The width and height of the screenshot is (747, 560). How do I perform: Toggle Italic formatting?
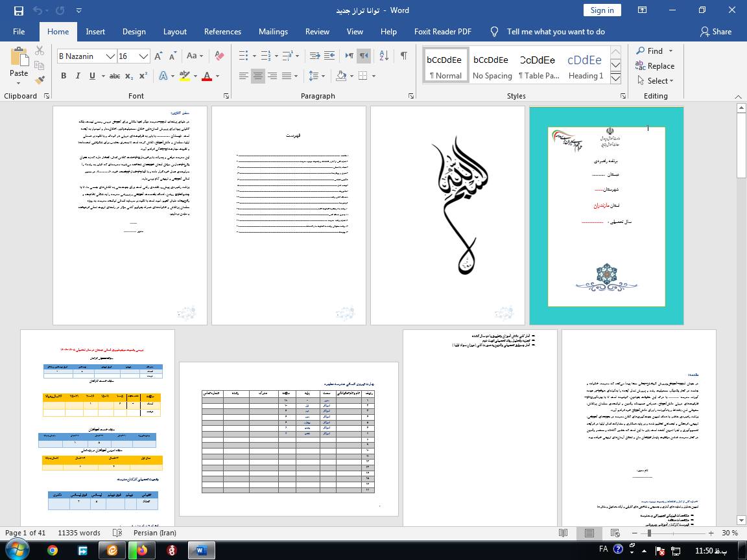(x=78, y=76)
